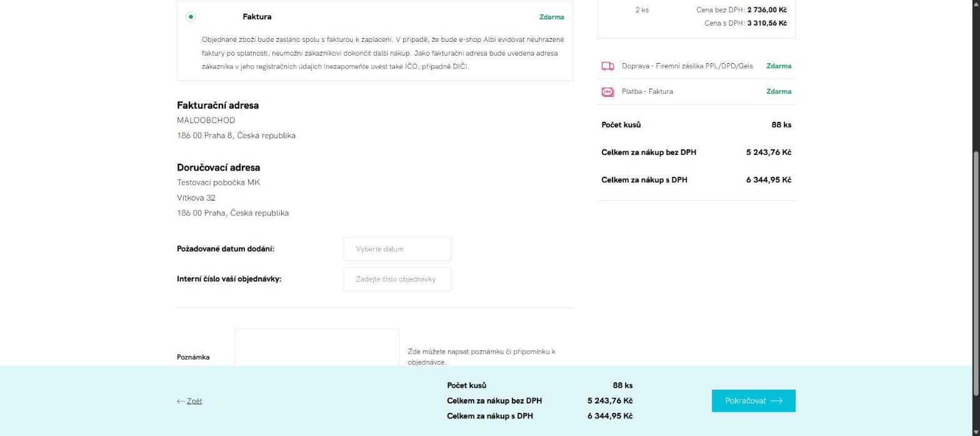Go back via the Zpět link
980x436 pixels.
pos(194,401)
